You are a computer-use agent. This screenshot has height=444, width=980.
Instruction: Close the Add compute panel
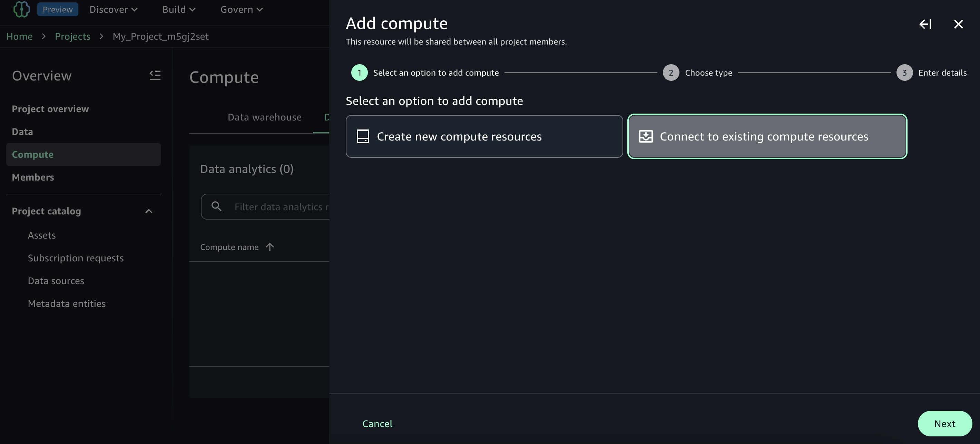pyautogui.click(x=958, y=25)
